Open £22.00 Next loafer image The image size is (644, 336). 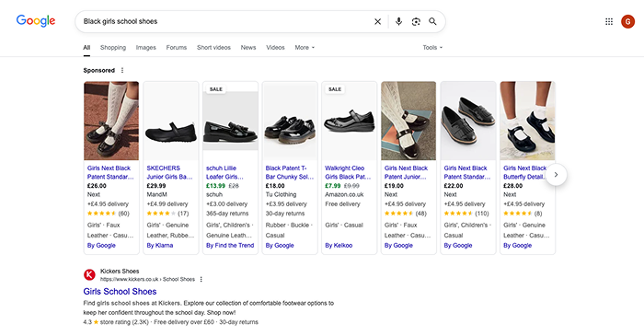click(467, 121)
